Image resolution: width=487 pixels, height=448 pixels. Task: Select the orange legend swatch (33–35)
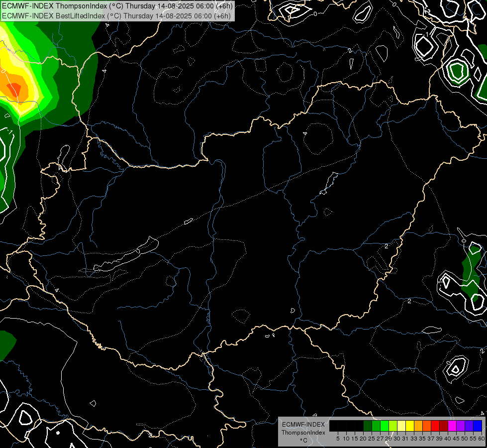click(418, 426)
